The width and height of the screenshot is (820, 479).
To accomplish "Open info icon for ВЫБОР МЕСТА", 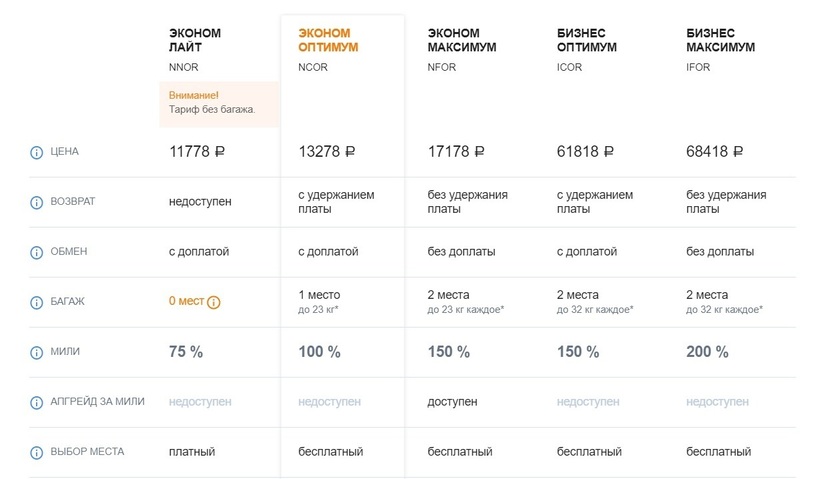I will click(x=37, y=452).
